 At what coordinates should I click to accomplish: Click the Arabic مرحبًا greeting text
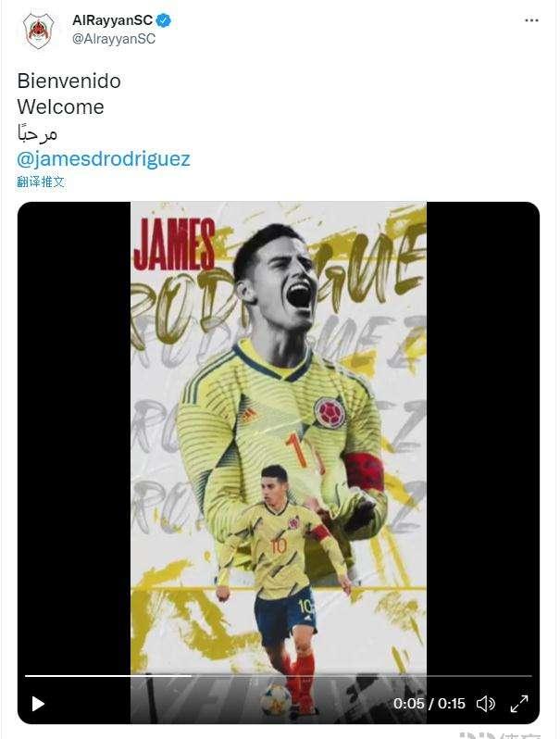click(x=37, y=133)
